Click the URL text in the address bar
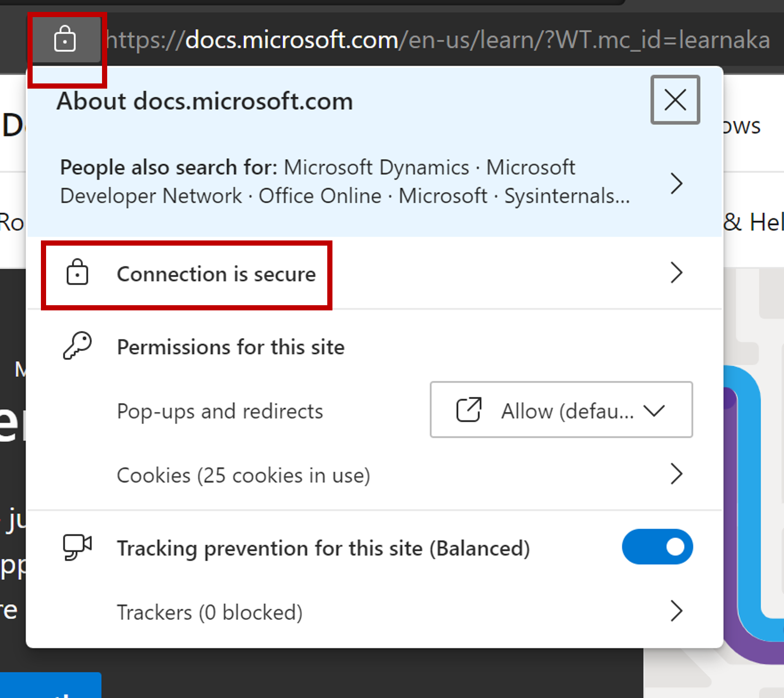The width and height of the screenshot is (784, 698). (x=438, y=40)
